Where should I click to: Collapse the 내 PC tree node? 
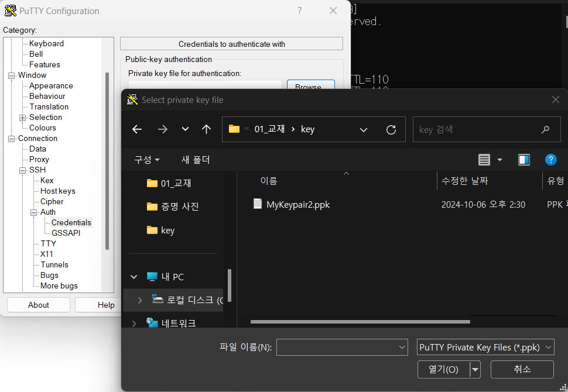(134, 277)
